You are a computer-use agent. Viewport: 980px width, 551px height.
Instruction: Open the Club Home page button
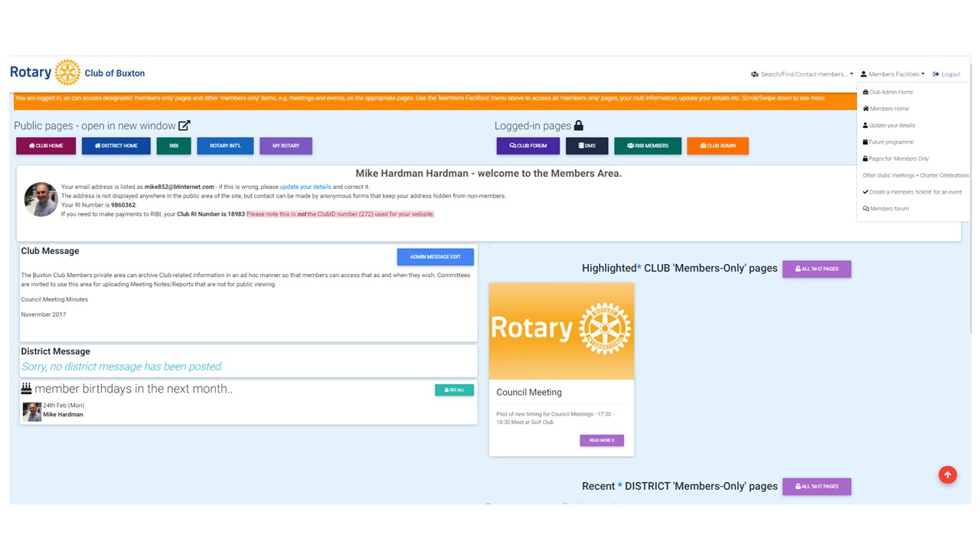46,145
